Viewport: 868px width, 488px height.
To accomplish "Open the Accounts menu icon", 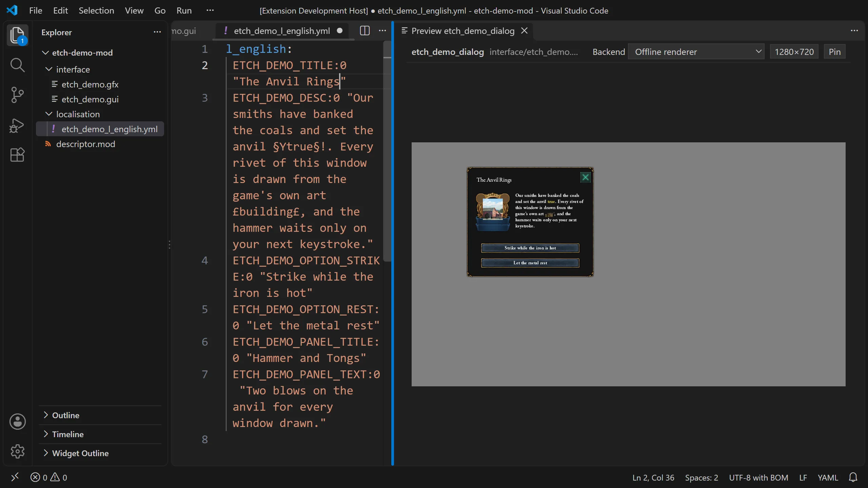I will (x=17, y=422).
